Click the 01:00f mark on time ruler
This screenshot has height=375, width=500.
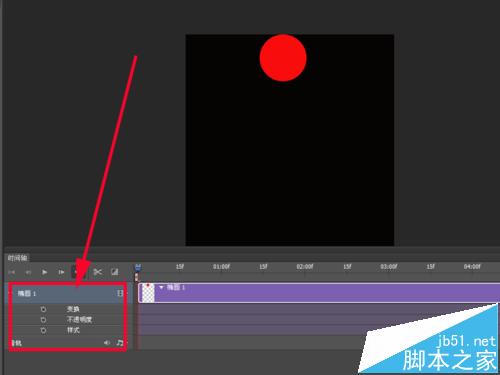tap(222, 267)
